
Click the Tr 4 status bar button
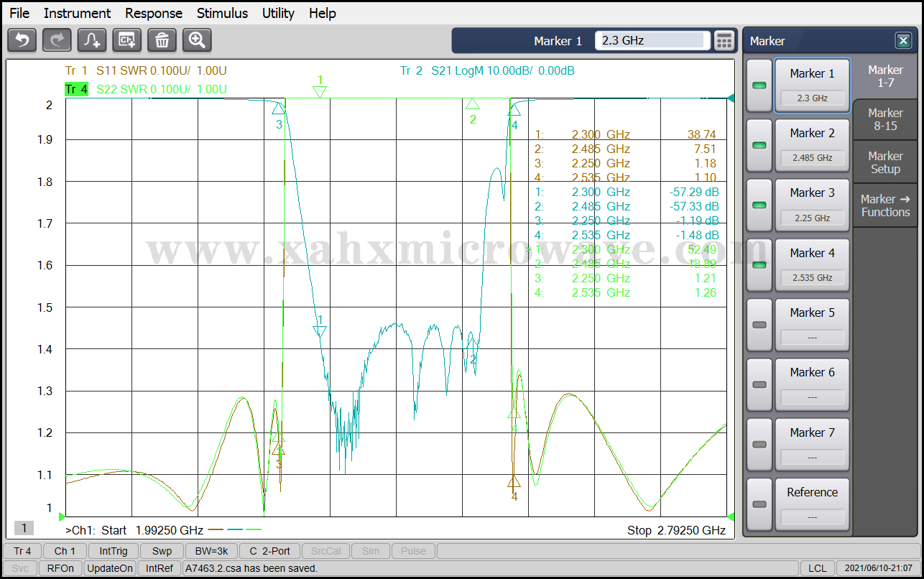coord(22,551)
